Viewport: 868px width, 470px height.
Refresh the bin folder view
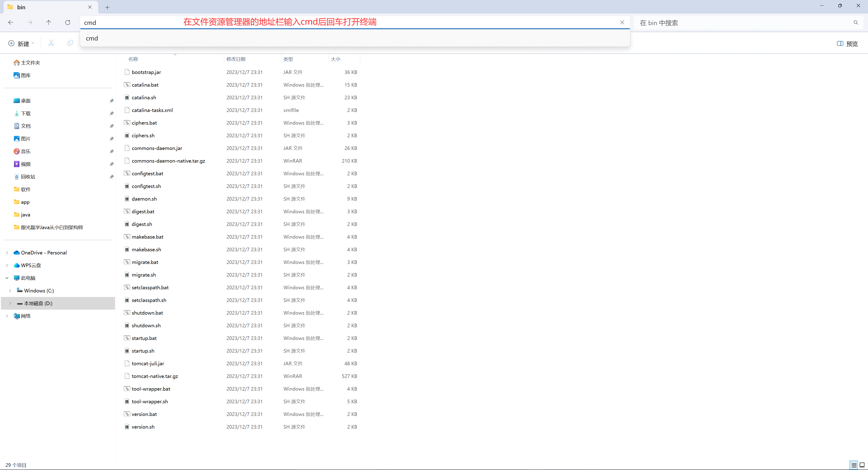coord(68,23)
